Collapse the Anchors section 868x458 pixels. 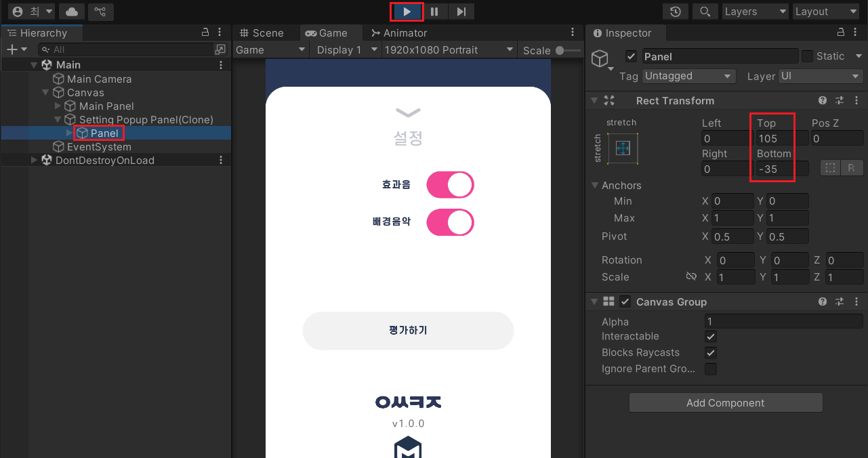595,185
